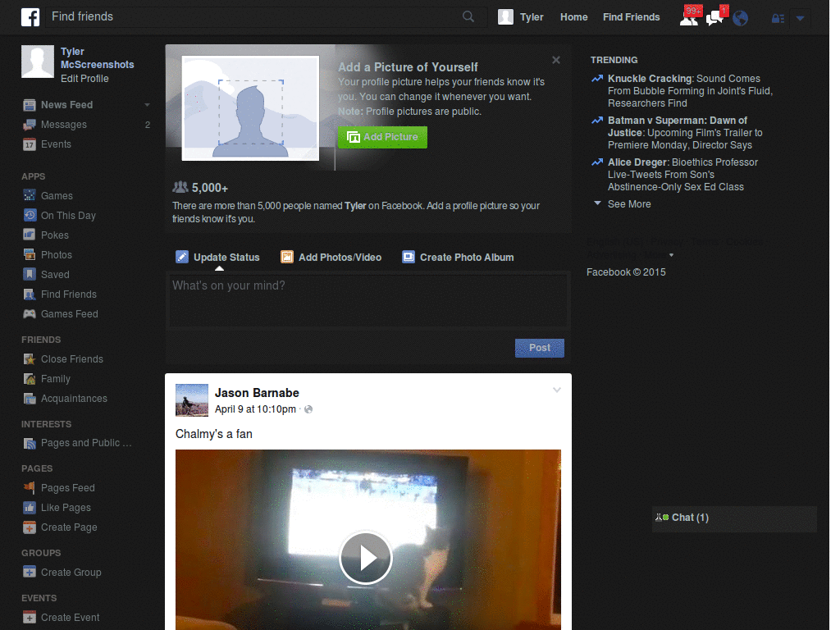
Task: Click Messages sidebar icon
Action: point(30,125)
